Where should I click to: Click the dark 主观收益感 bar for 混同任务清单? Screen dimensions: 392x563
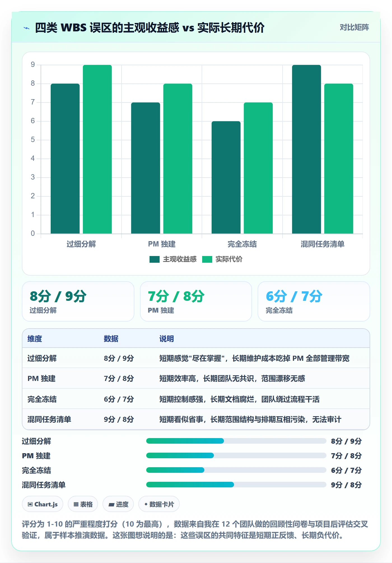[307, 149]
